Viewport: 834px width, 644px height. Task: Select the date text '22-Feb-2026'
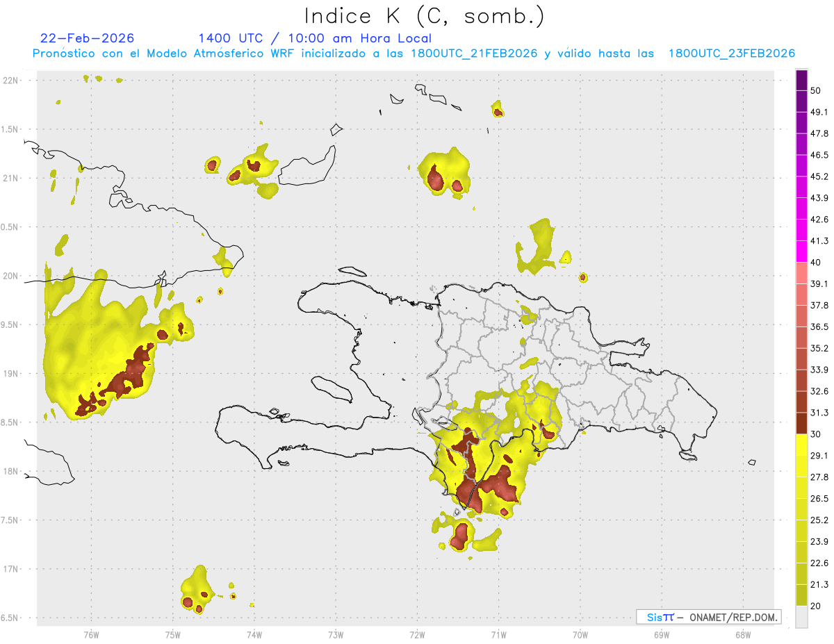pos(88,38)
